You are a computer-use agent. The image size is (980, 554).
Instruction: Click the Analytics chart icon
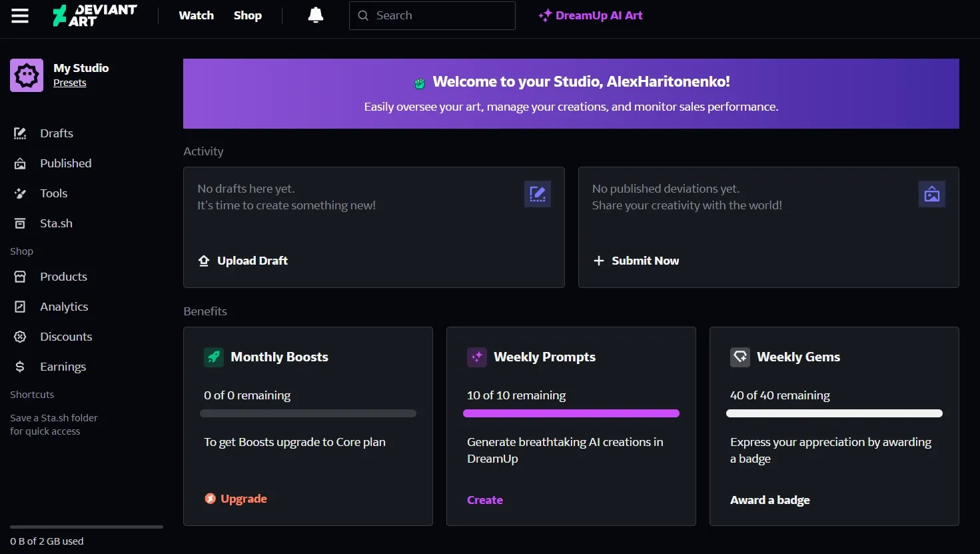pyautogui.click(x=20, y=307)
